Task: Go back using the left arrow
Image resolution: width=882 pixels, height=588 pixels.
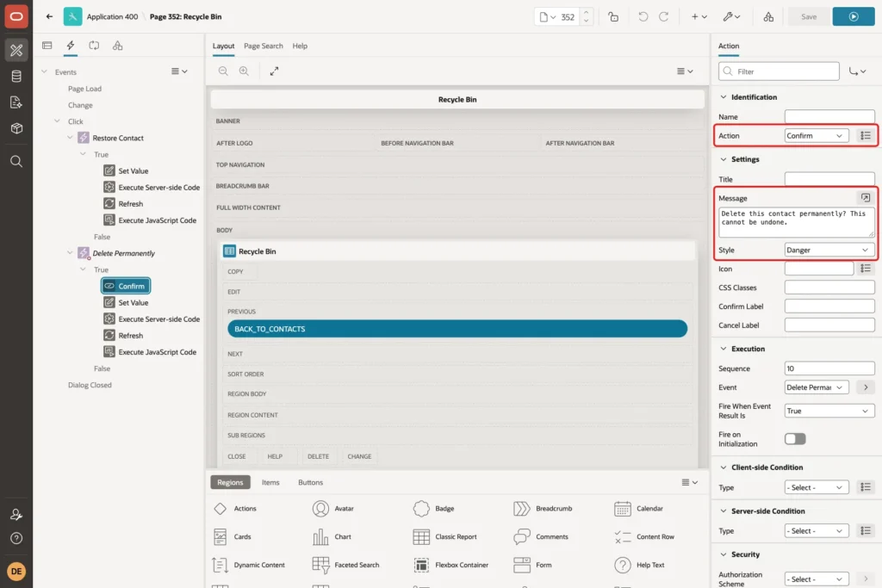Action: pos(49,16)
